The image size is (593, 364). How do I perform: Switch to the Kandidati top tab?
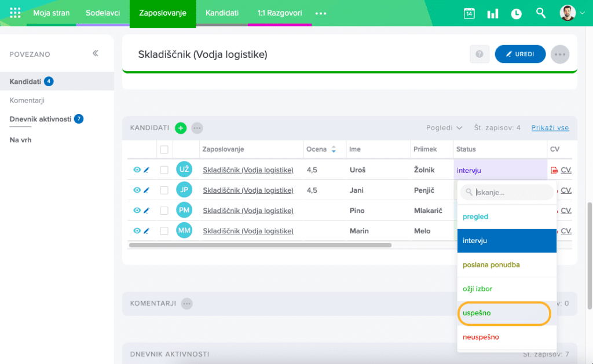(222, 13)
